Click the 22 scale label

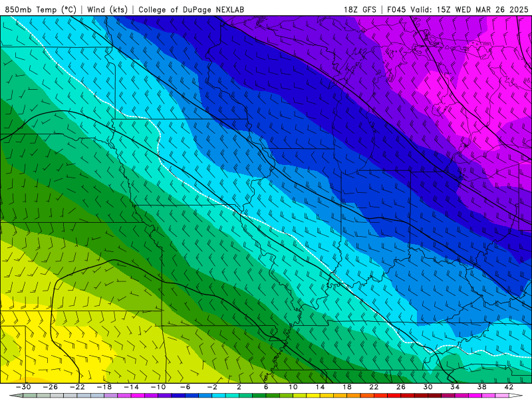[x=374, y=387]
